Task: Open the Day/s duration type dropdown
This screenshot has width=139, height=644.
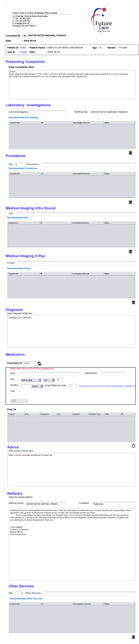Action: [37, 386]
